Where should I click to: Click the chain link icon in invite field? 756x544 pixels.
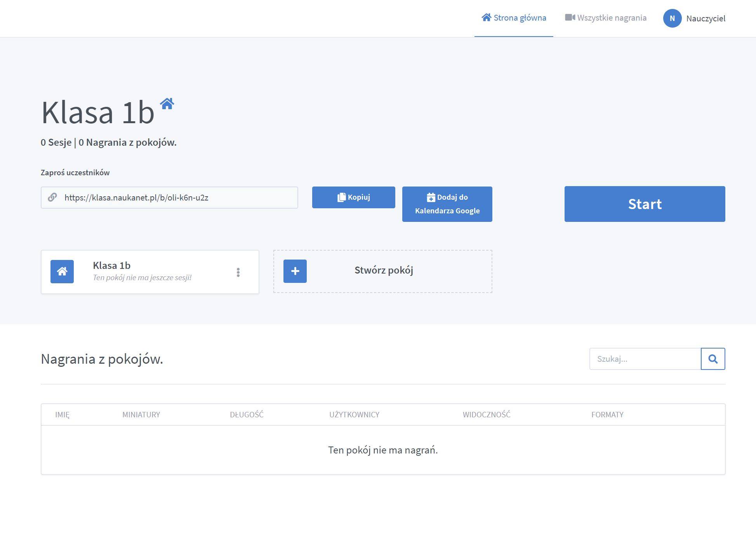52,197
